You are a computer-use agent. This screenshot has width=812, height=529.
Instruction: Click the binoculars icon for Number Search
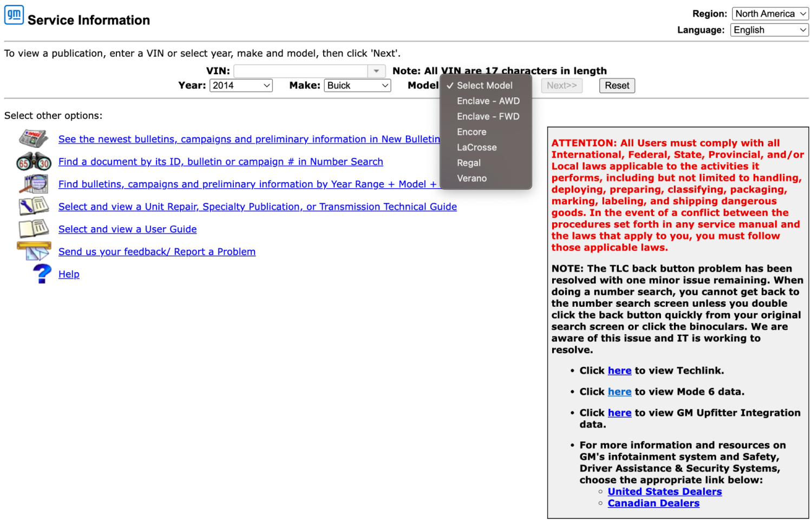click(34, 161)
